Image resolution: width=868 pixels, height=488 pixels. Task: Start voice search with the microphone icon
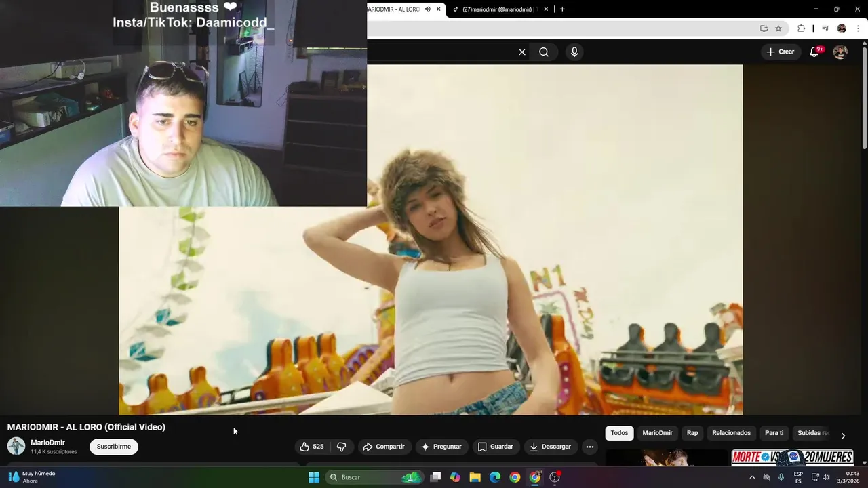574,52
